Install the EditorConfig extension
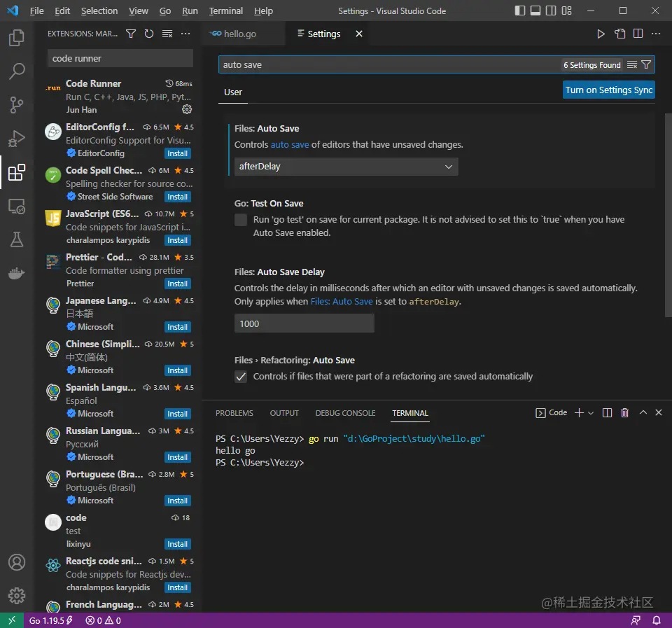 coord(177,153)
